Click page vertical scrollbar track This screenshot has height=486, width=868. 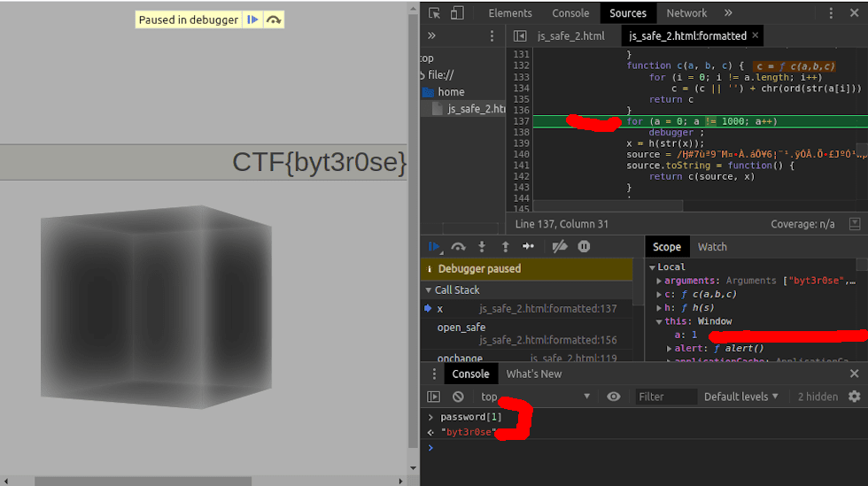(413, 238)
